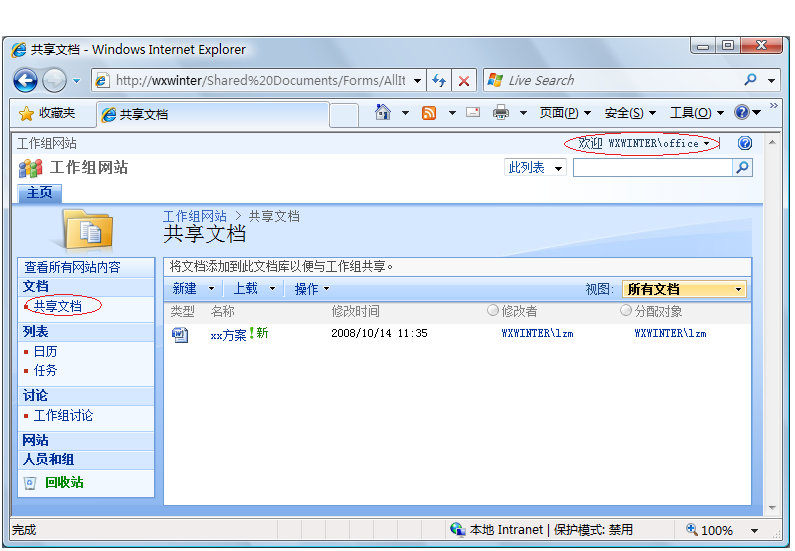Open the 日历 list link
The image size is (795, 551).
(46, 351)
